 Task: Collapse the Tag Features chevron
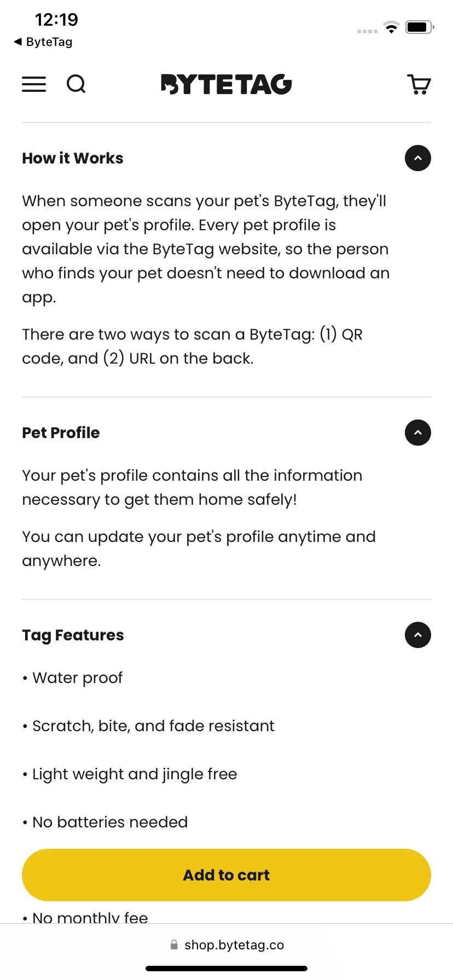[418, 635]
